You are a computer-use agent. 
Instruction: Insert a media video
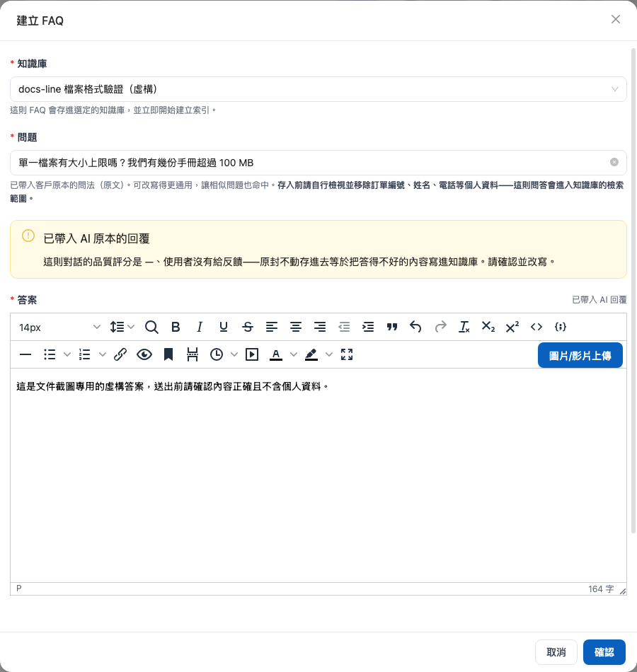252,354
